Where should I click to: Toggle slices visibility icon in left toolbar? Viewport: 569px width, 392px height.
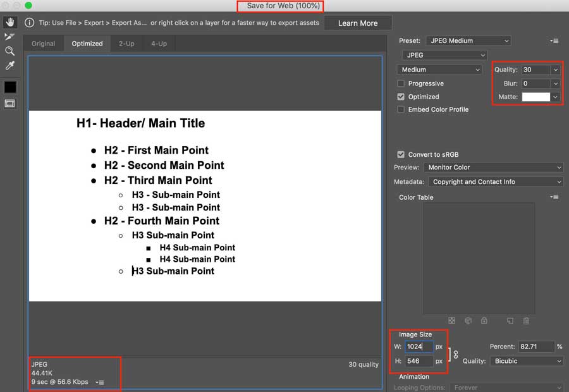tap(9, 104)
